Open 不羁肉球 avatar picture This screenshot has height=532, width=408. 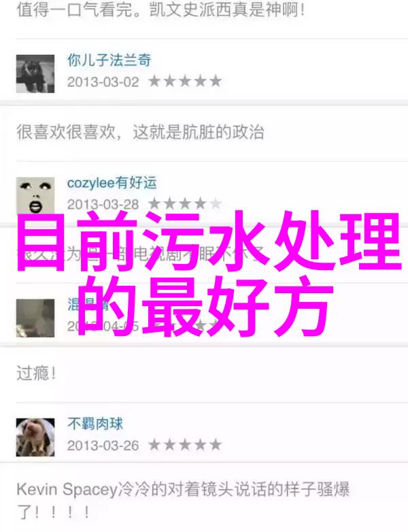click(x=35, y=437)
